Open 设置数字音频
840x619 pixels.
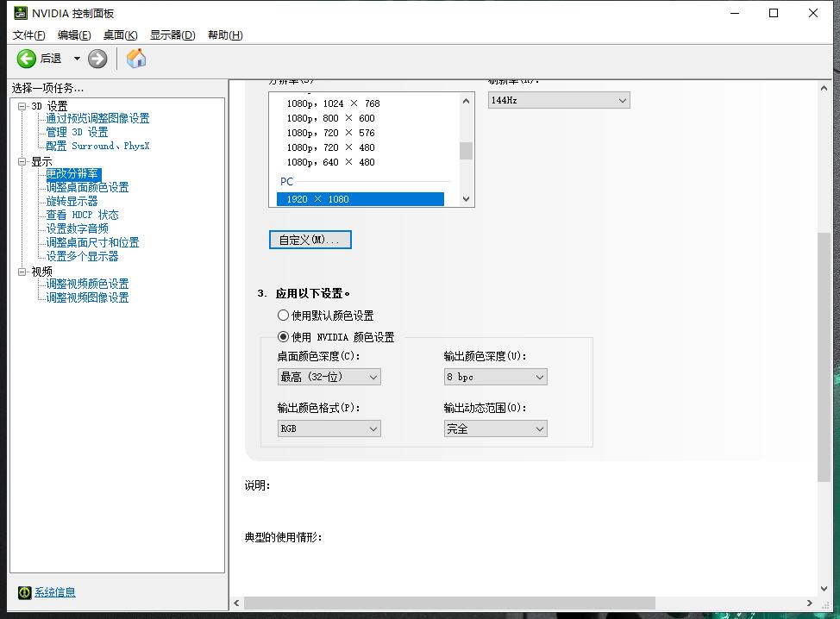point(77,228)
